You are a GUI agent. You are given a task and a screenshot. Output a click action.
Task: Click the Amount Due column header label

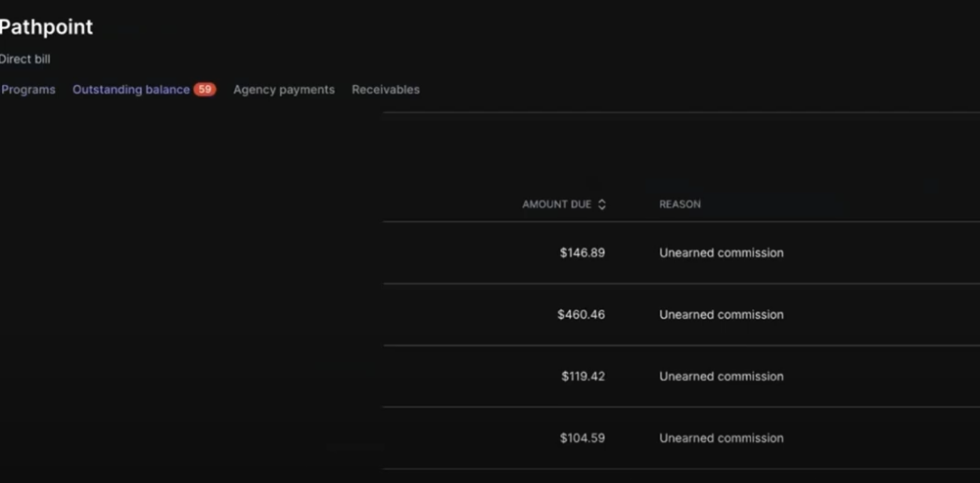pyautogui.click(x=557, y=205)
